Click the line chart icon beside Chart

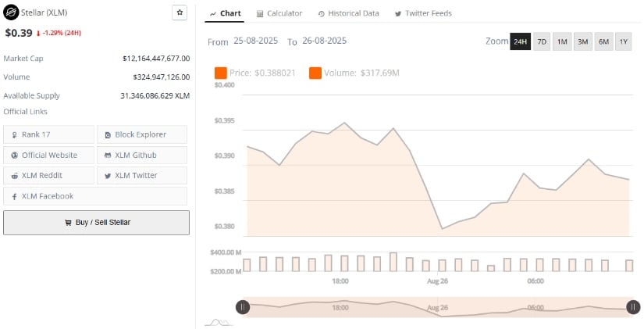point(213,14)
